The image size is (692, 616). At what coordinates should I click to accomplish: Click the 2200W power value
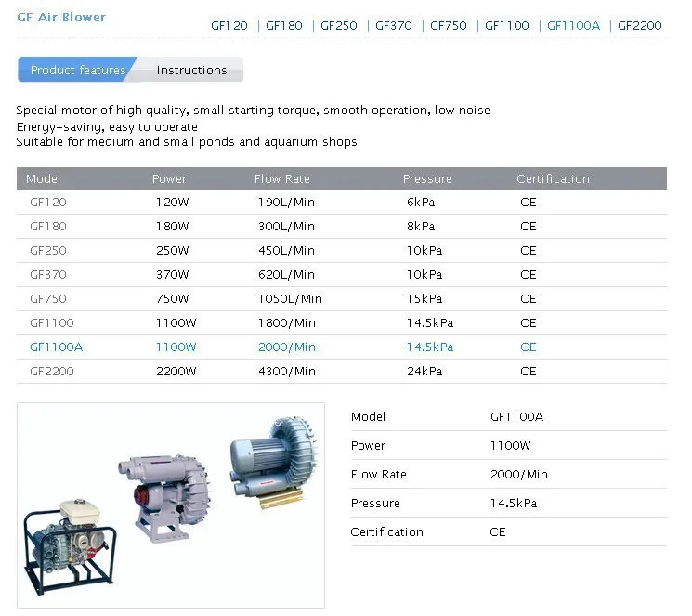(176, 371)
